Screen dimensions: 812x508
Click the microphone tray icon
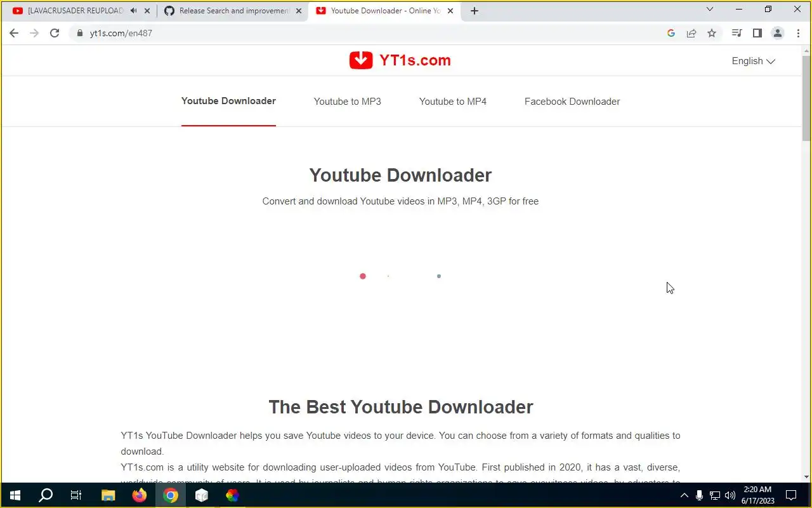[699, 495]
